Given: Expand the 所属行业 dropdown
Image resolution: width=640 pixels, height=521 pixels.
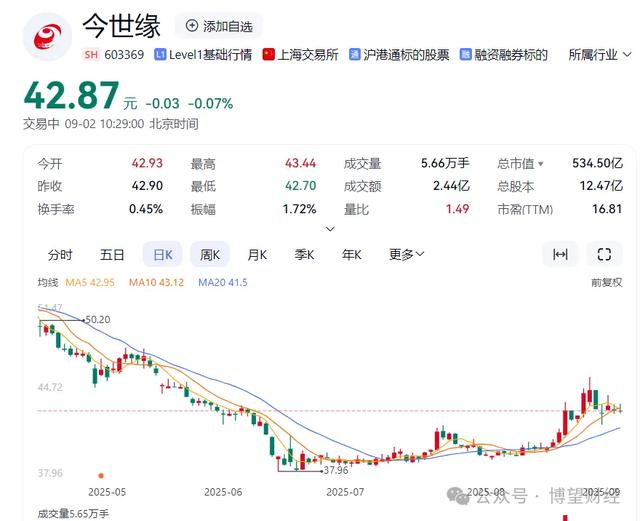Looking at the screenshot, I should 600,55.
